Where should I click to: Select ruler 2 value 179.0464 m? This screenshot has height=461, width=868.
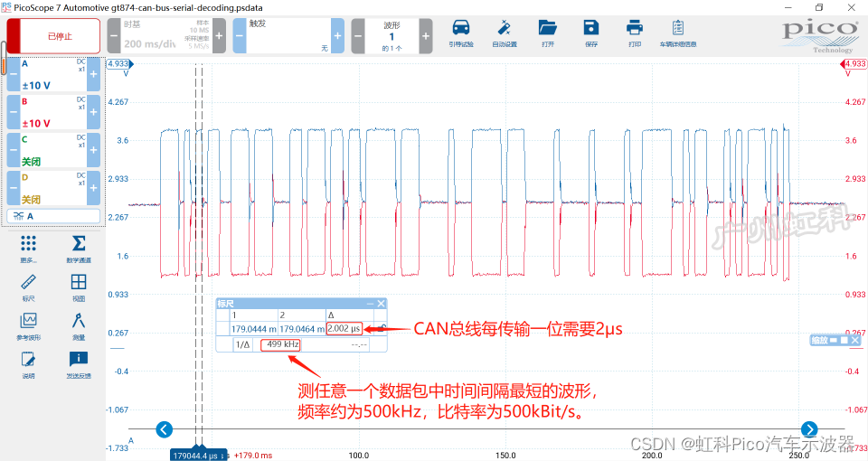coord(302,329)
